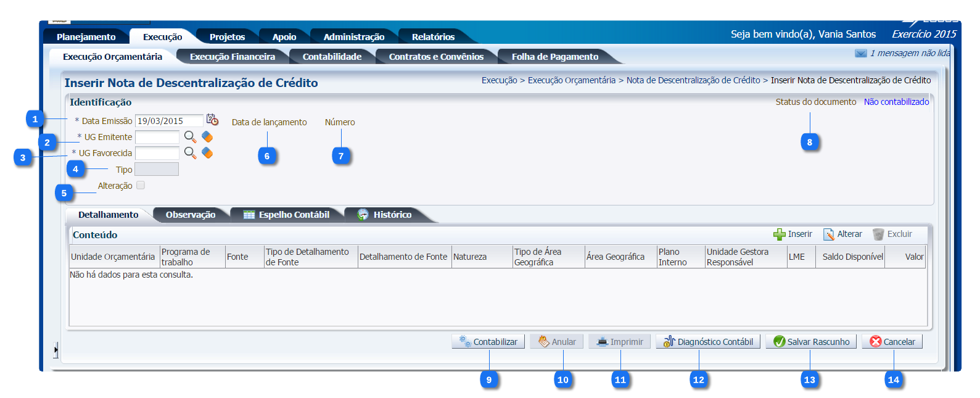Click the Excluir trash icon
The width and height of the screenshot is (980, 398).
(878, 234)
